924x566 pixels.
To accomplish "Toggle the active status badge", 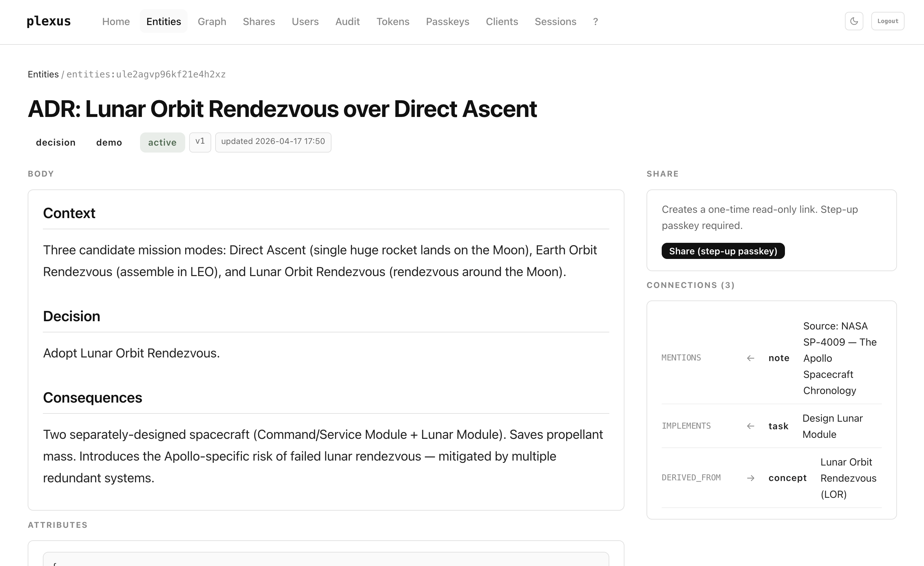I will tap(162, 142).
